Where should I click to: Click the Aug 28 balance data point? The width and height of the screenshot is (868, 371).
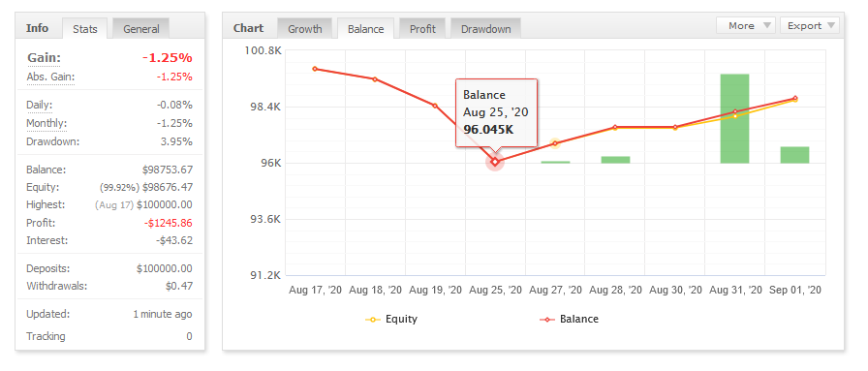tap(615, 127)
